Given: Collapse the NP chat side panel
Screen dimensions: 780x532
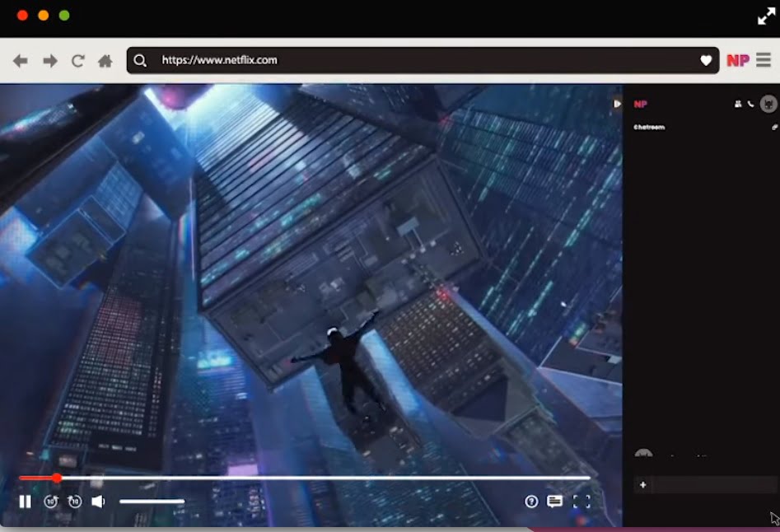Looking at the screenshot, I should [x=617, y=104].
